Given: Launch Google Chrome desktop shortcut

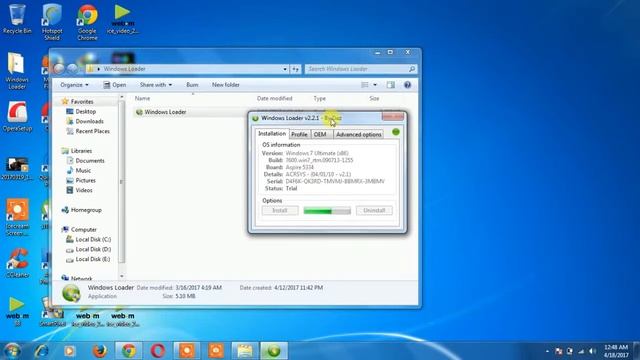Looking at the screenshot, I should (87, 22).
